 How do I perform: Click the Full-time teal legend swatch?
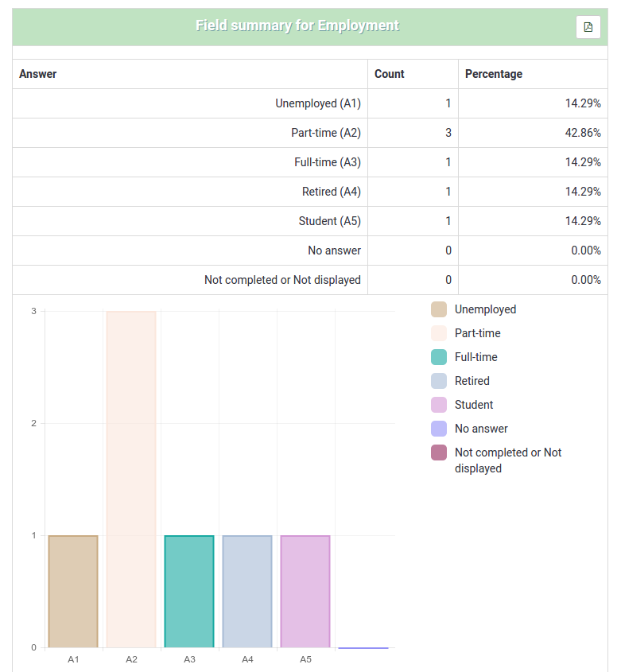tap(439, 357)
